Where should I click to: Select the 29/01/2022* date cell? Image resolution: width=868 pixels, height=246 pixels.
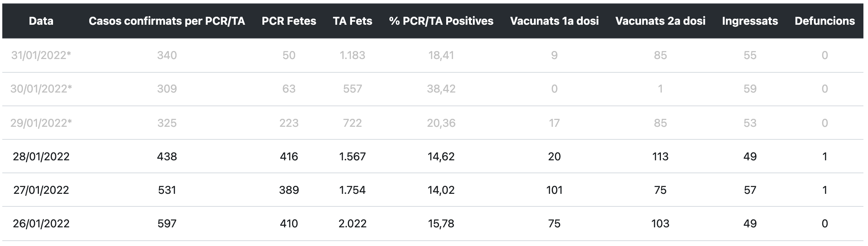click(x=41, y=123)
